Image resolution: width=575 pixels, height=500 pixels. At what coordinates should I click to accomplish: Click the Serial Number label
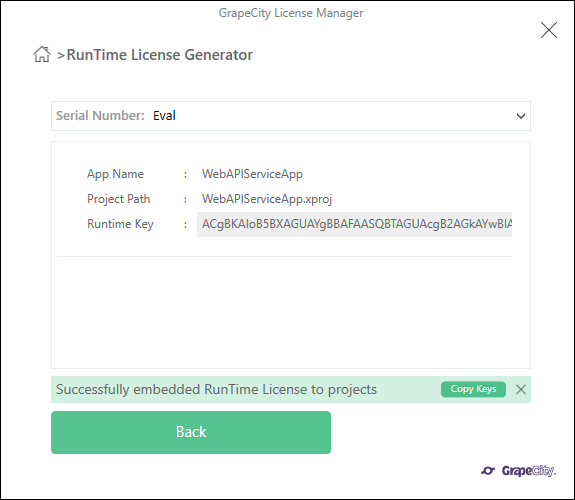pos(100,116)
